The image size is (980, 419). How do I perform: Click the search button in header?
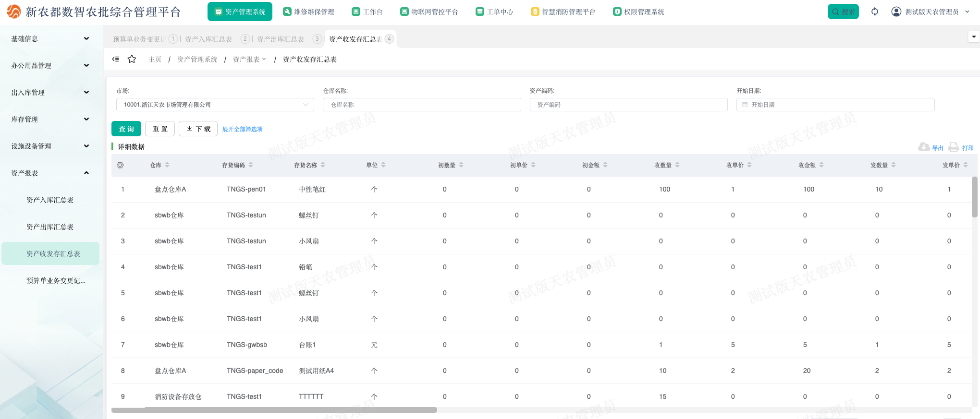click(843, 12)
